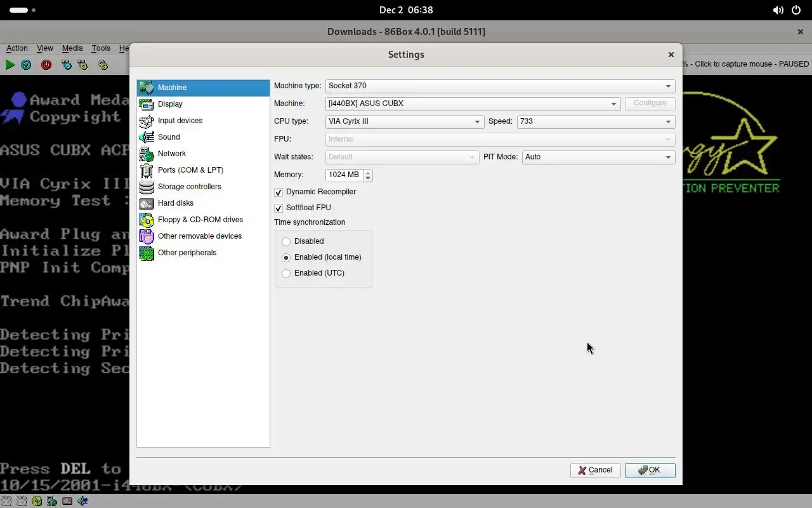Open the Action menu
The height and width of the screenshot is (508, 812).
[x=17, y=48]
